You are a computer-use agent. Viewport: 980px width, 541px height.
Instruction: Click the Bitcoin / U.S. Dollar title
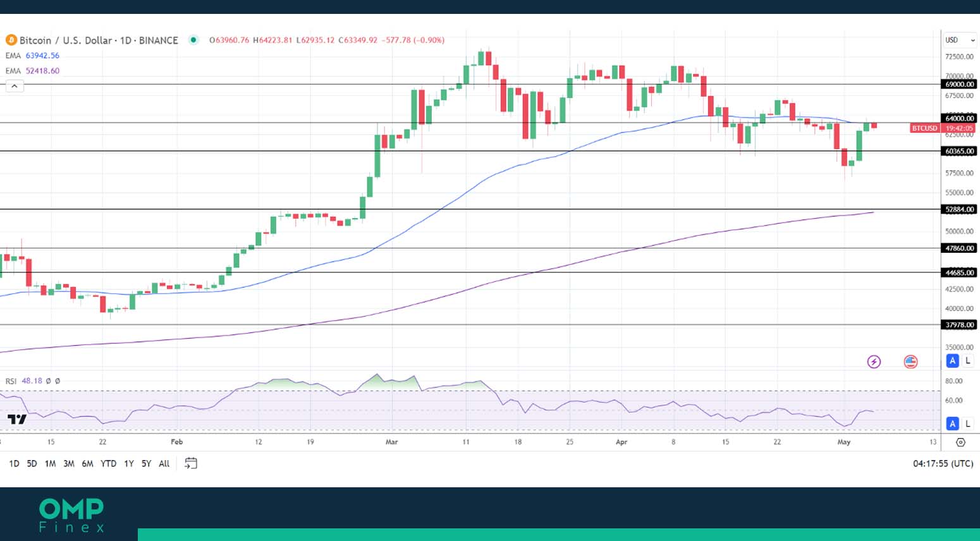tap(66, 40)
